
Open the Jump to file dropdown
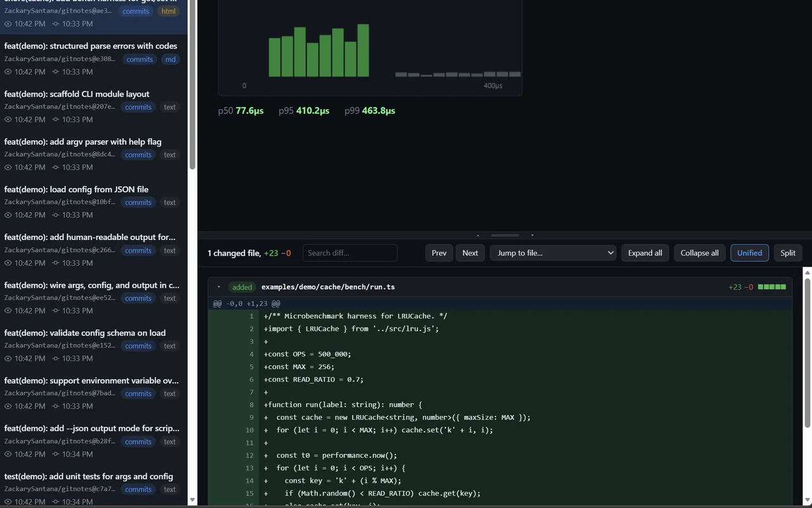(553, 253)
